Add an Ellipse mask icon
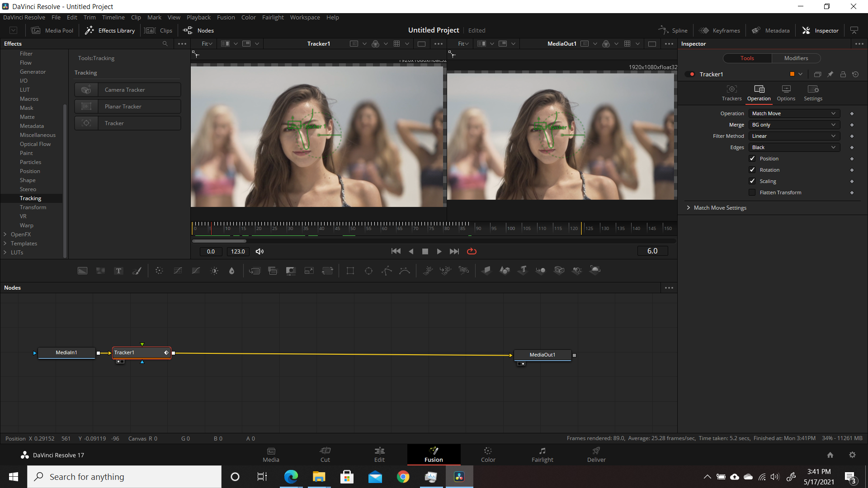The height and width of the screenshot is (488, 868). tap(368, 271)
